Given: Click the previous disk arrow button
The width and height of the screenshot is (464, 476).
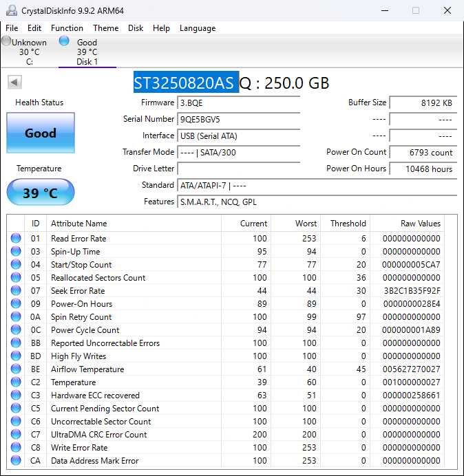Looking at the screenshot, I should (14, 82).
